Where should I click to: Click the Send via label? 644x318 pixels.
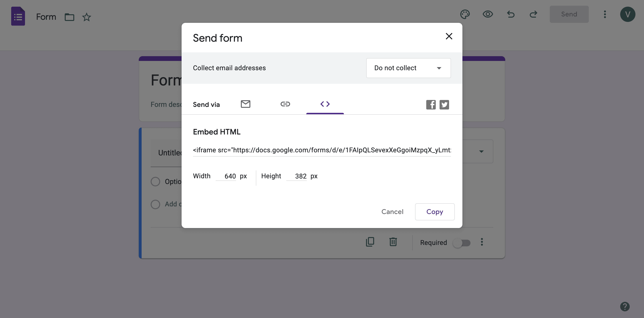coord(206,105)
